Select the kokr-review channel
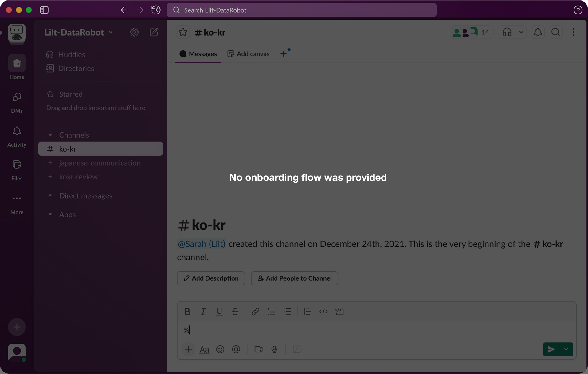588x374 pixels. [100, 177]
